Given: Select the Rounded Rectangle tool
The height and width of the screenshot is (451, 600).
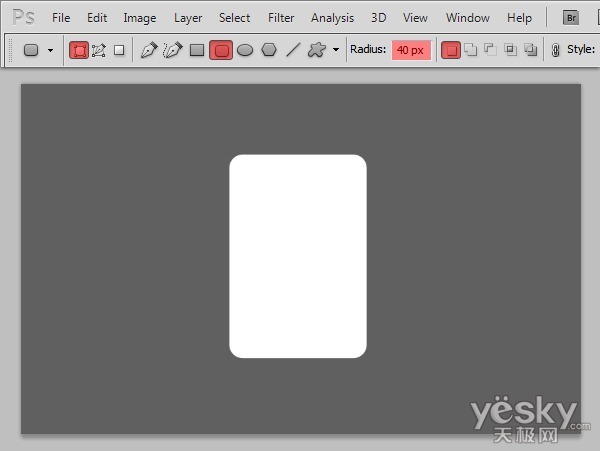Looking at the screenshot, I should click(221, 50).
